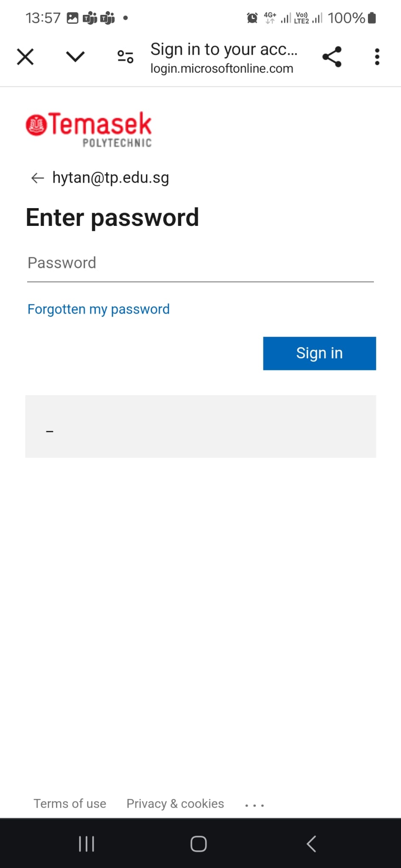Tap Android recent apps button
The height and width of the screenshot is (868, 401).
point(87,844)
